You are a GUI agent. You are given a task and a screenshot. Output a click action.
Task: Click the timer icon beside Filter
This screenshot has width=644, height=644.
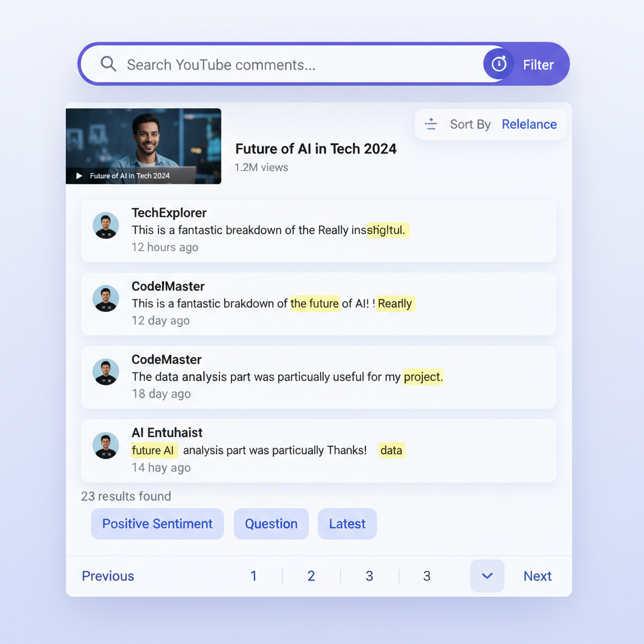(x=499, y=64)
